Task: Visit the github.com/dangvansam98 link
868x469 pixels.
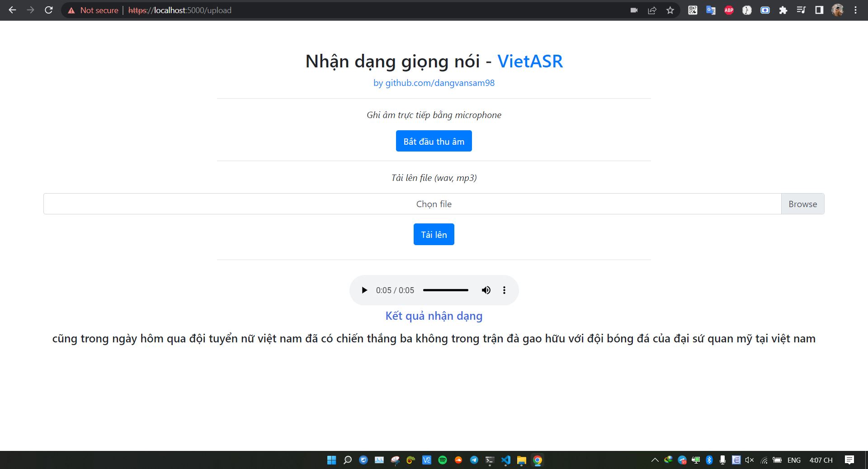Action: (x=434, y=83)
